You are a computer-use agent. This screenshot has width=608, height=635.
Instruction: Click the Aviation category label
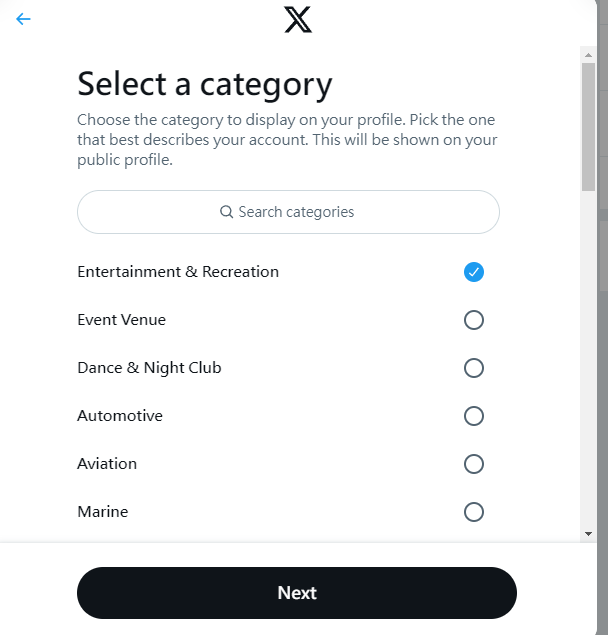click(107, 464)
